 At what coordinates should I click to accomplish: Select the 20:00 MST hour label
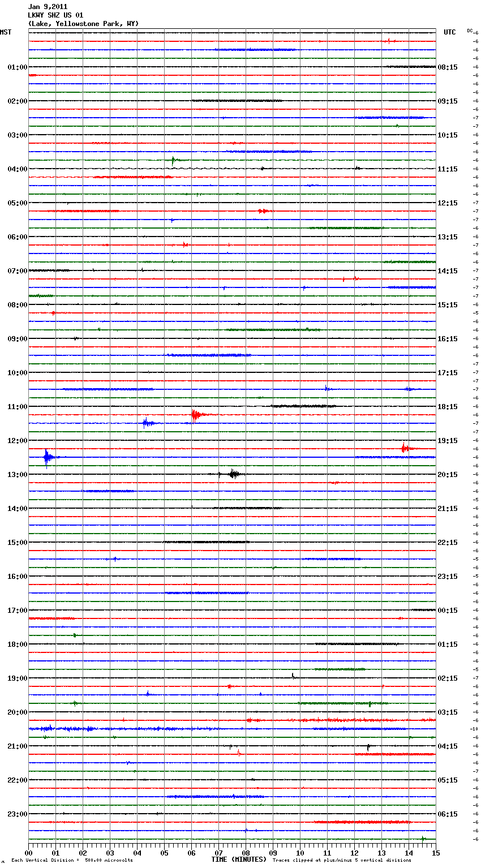click(18, 712)
